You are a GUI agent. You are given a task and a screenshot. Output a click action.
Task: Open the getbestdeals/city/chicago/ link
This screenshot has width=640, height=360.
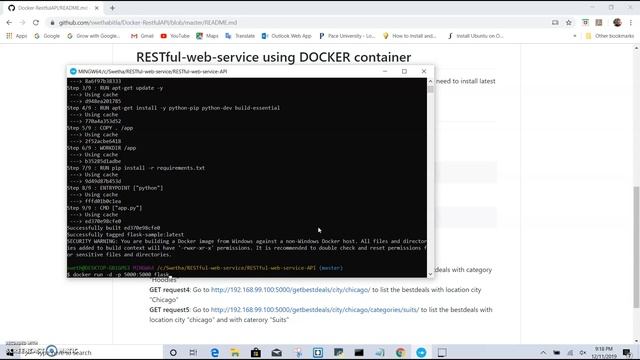coord(290,290)
